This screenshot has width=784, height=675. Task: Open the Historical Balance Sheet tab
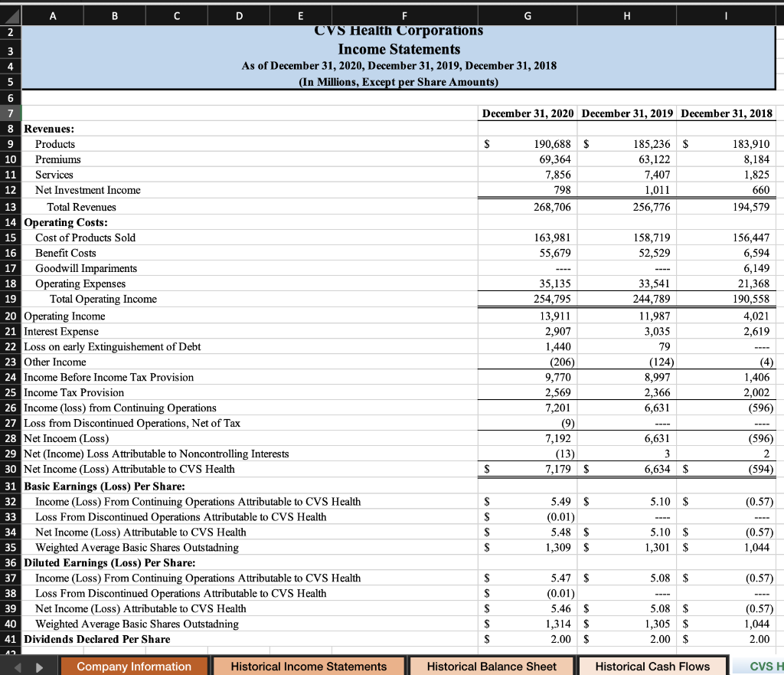[x=491, y=667]
